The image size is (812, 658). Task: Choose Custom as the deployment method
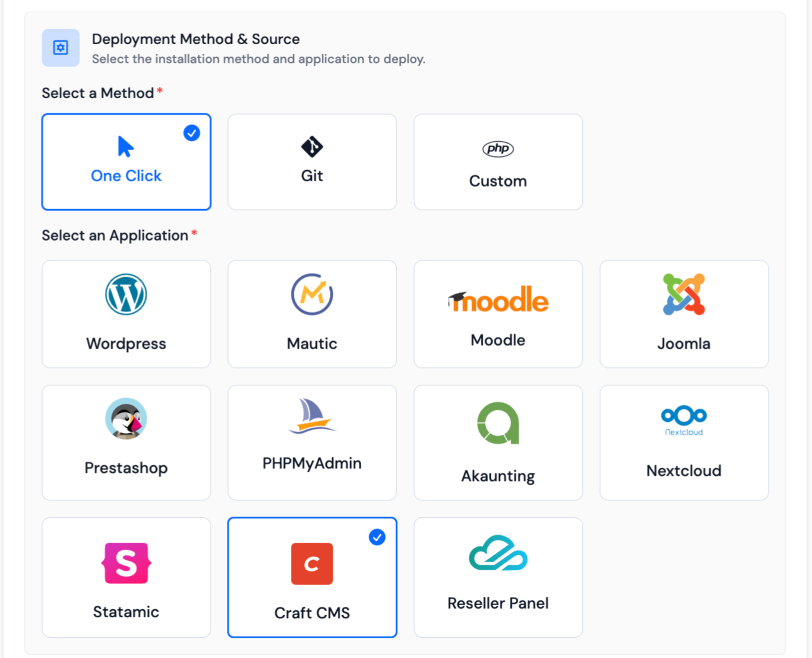(498, 162)
